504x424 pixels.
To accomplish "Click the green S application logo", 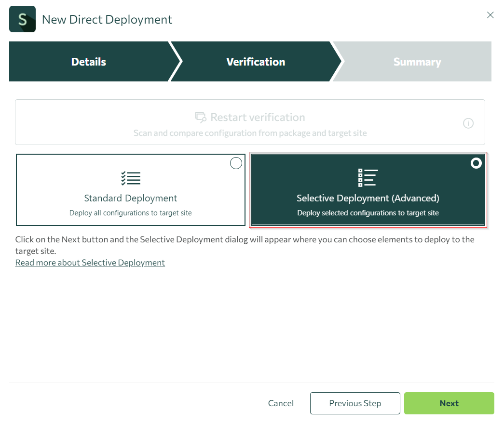I will coord(22,19).
